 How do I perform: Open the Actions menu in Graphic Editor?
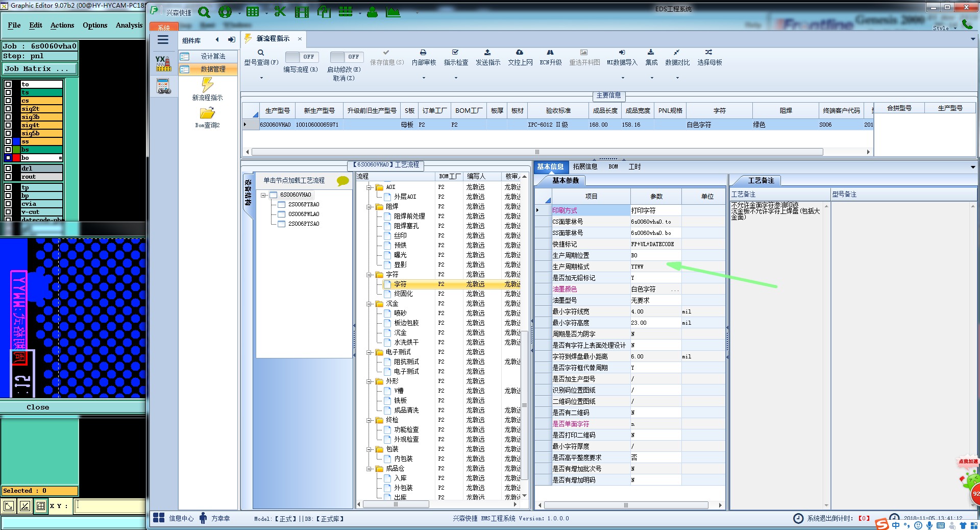pyautogui.click(x=62, y=25)
